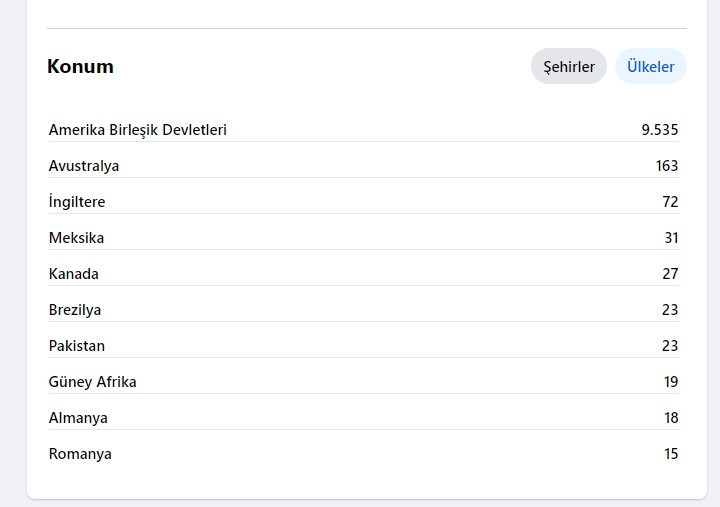
Task: Select the 72 count beside İngiltere
Action: pos(670,202)
